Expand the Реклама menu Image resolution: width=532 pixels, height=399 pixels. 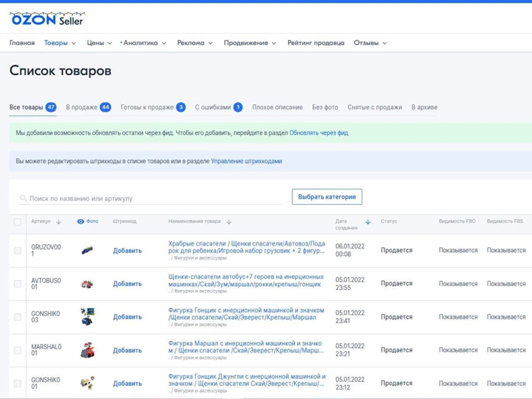point(195,43)
